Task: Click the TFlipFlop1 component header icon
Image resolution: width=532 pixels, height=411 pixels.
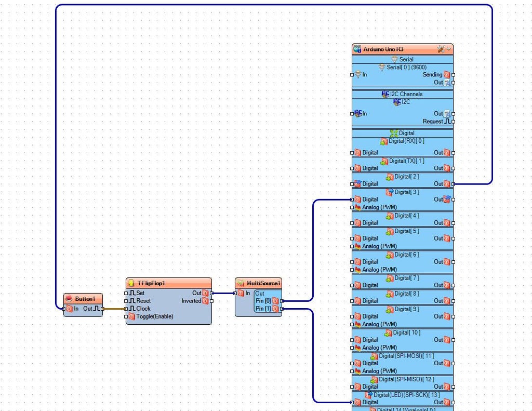Action: tap(131, 283)
